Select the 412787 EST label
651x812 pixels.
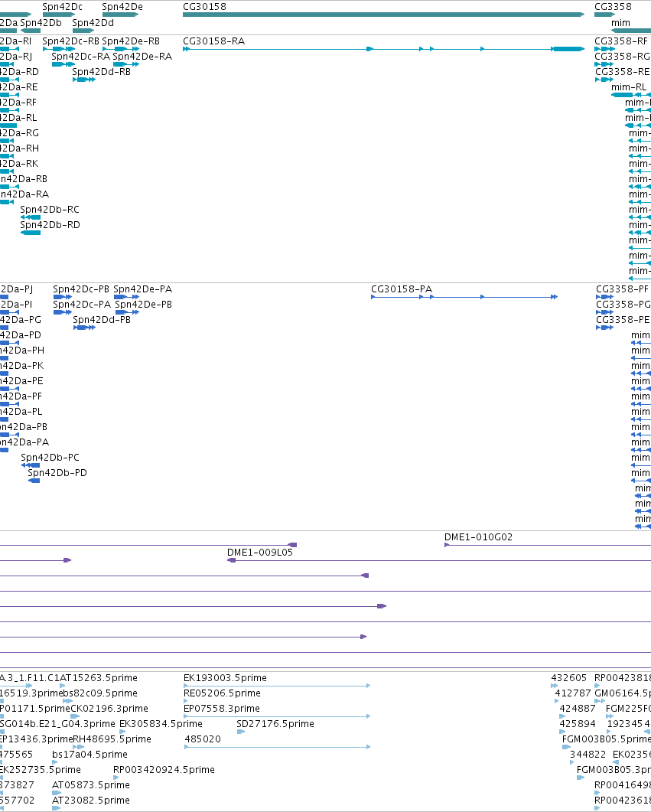[573, 693]
